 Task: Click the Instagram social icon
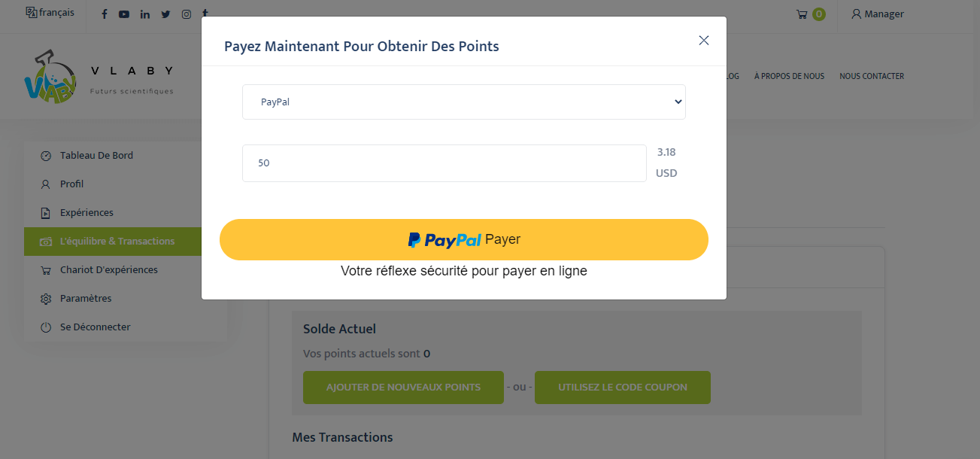[186, 14]
